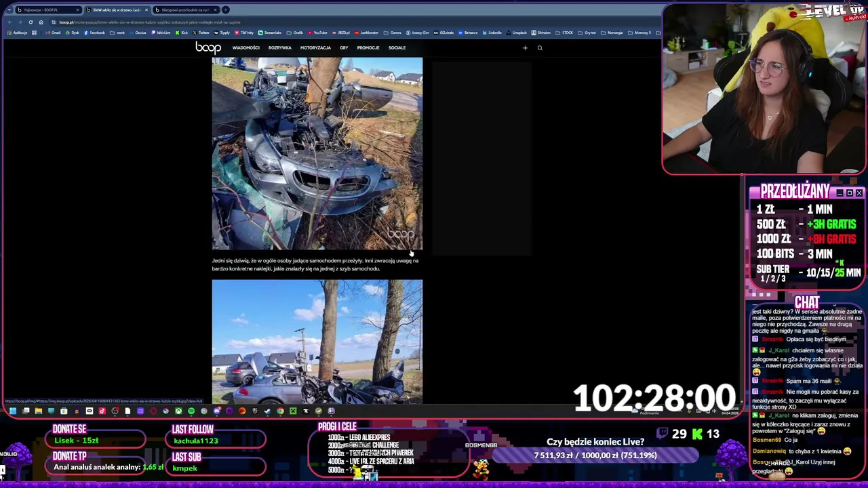Open the Xbox app on taskbar
The height and width of the screenshot is (488, 868).
pos(178,411)
